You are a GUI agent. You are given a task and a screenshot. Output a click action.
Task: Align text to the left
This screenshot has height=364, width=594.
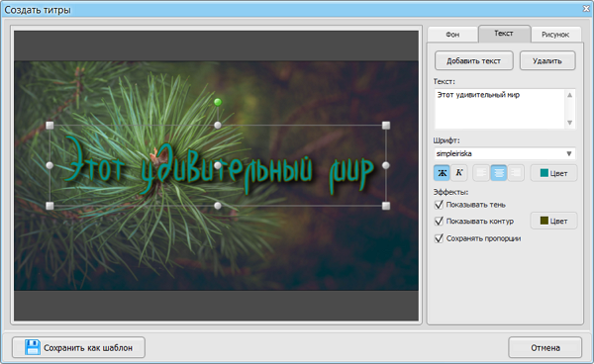coord(481,173)
